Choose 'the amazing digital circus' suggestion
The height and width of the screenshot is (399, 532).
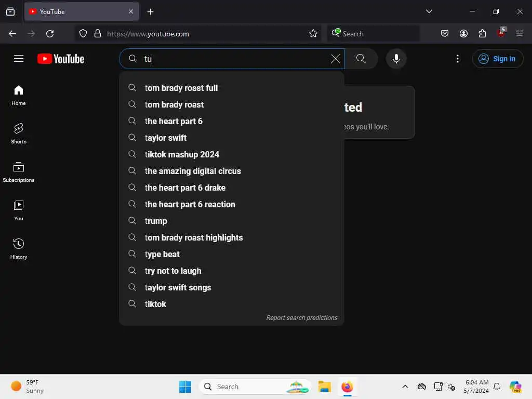click(232, 171)
